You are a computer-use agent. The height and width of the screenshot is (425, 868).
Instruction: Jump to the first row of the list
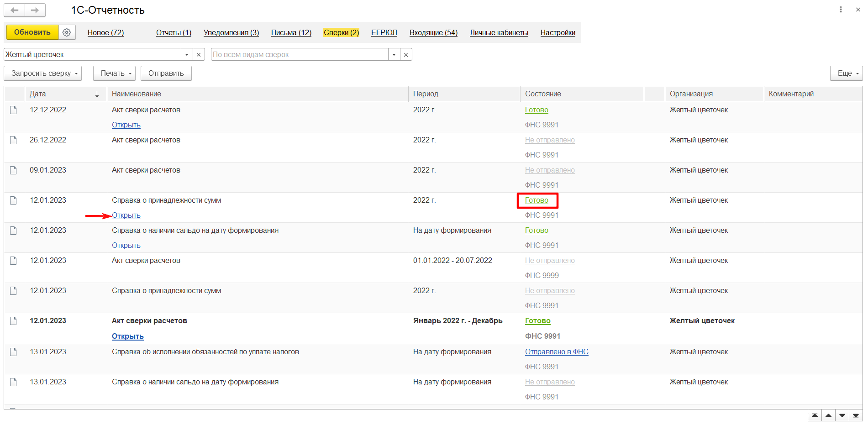point(815,415)
